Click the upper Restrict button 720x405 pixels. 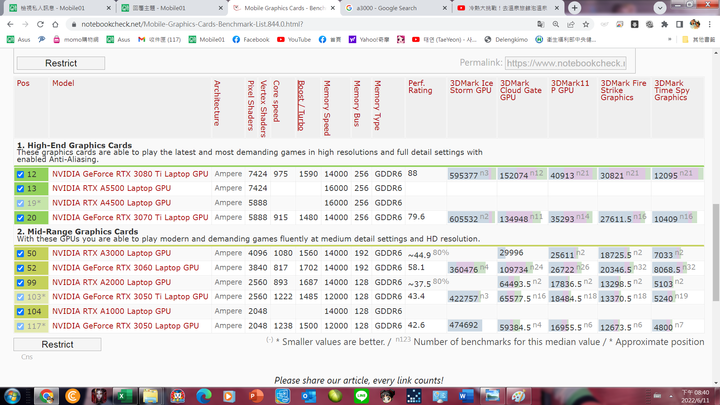click(61, 63)
